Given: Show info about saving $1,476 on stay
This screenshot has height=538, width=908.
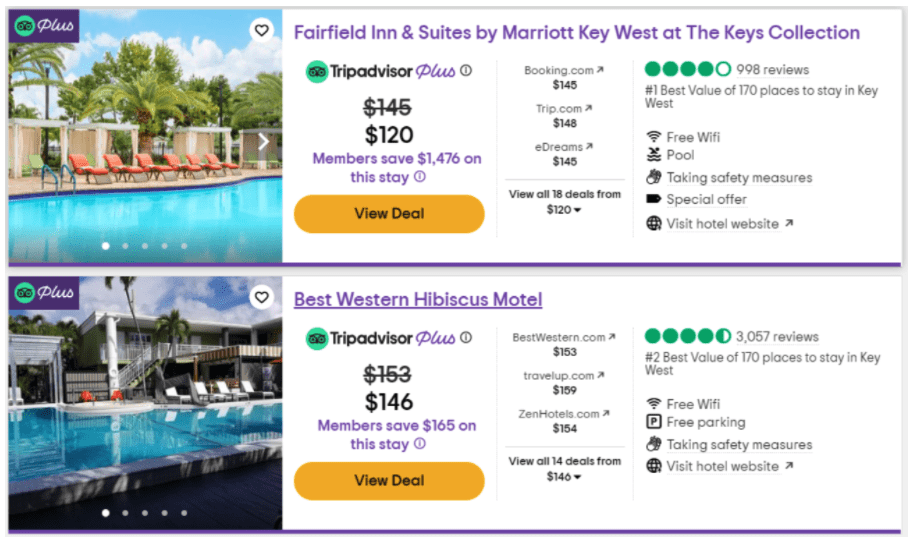Looking at the screenshot, I should click(420, 177).
